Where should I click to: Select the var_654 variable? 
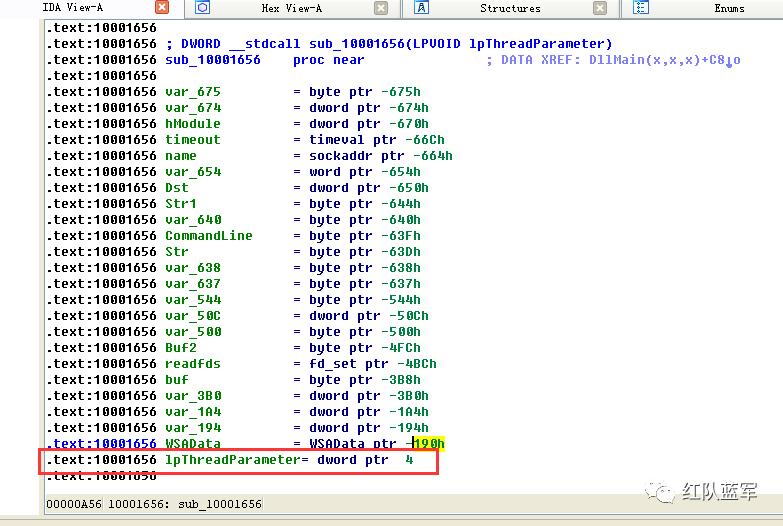pyautogui.click(x=193, y=172)
